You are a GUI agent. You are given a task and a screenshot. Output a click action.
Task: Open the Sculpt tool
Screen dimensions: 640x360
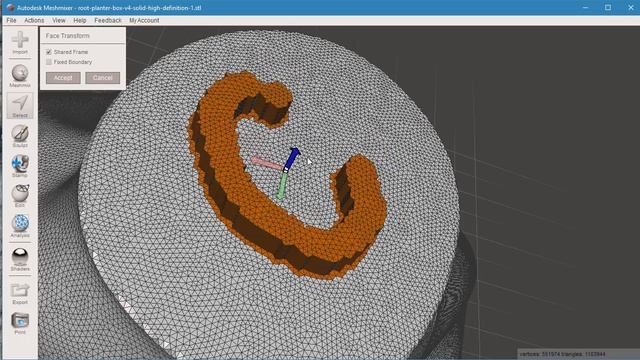pos(20,133)
